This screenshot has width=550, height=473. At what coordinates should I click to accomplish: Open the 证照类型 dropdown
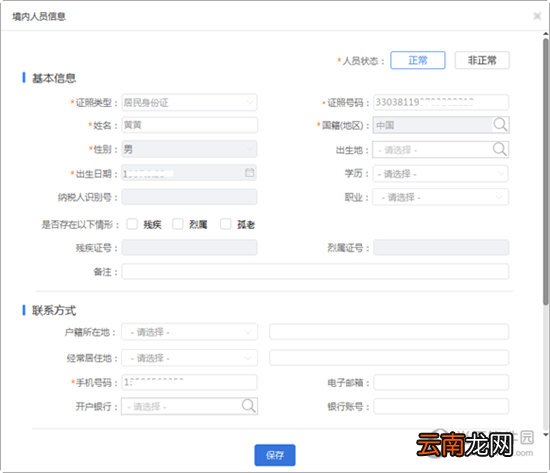point(189,102)
